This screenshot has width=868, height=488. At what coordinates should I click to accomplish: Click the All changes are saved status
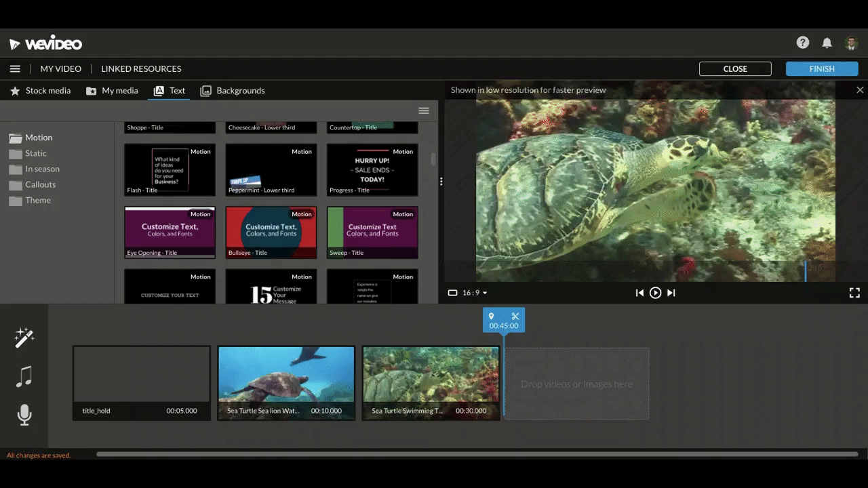tap(39, 455)
